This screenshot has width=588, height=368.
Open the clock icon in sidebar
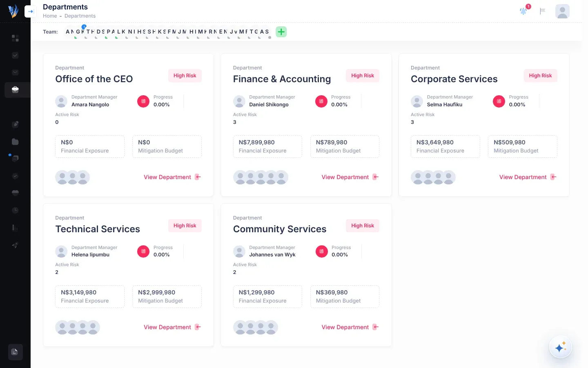(x=15, y=210)
